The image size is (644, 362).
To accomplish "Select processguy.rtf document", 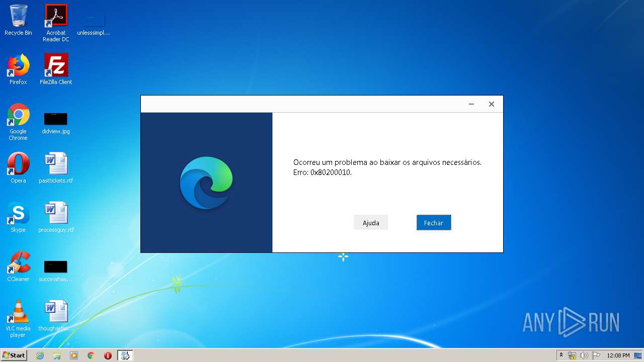I will (x=56, y=217).
